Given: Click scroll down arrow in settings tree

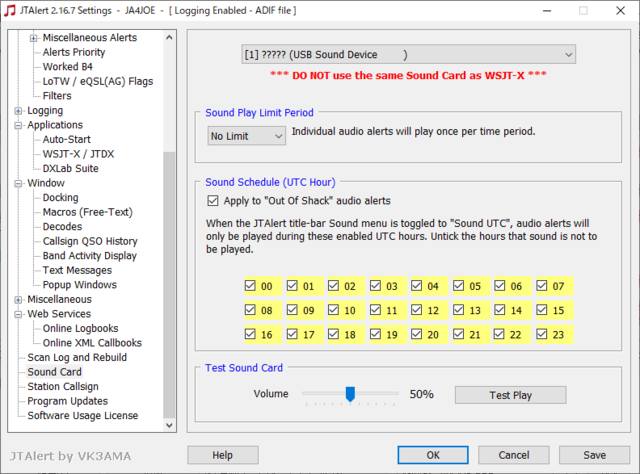Looking at the screenshot, I should 169,425.
